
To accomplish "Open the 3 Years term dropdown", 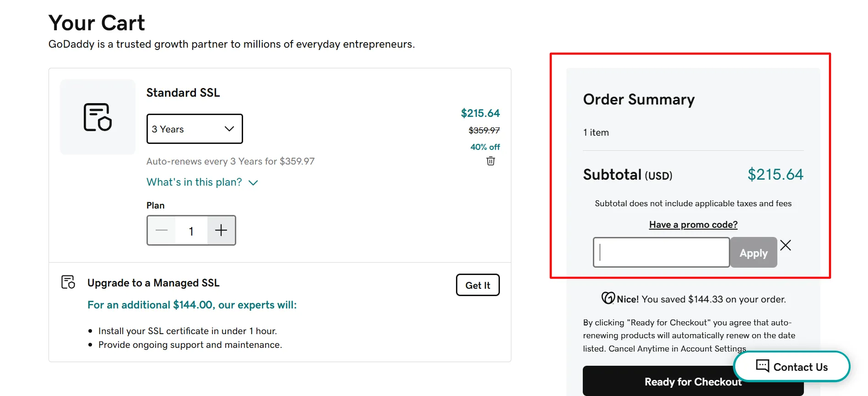I will (x=195, y=129).
